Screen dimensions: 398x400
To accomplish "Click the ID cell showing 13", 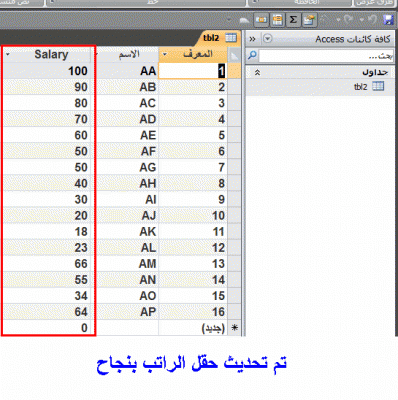I will [193, 263].
